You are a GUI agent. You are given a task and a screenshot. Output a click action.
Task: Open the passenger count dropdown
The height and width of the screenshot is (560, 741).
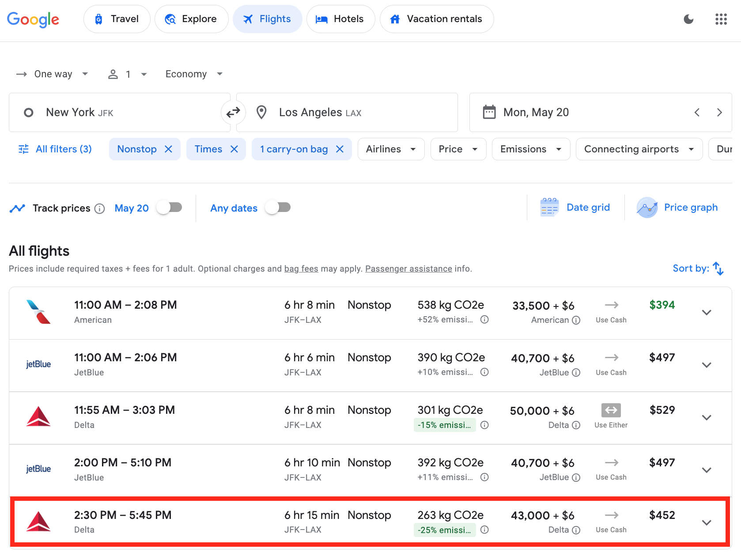pos(128,74)
